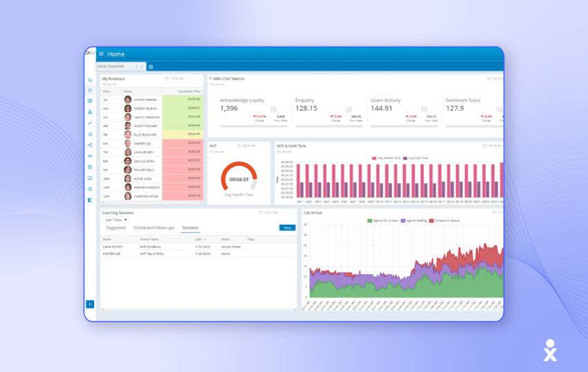
Task: Toggle Agents On Contact legend series
Action: click(x=382, y=221)
